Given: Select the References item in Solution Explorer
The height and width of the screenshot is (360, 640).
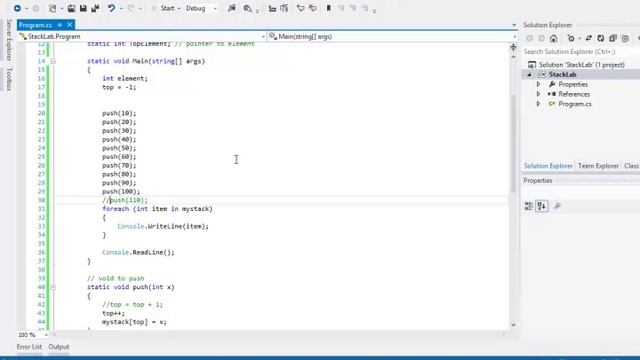Looking at the screenshot, I should [x=574, y=94].
